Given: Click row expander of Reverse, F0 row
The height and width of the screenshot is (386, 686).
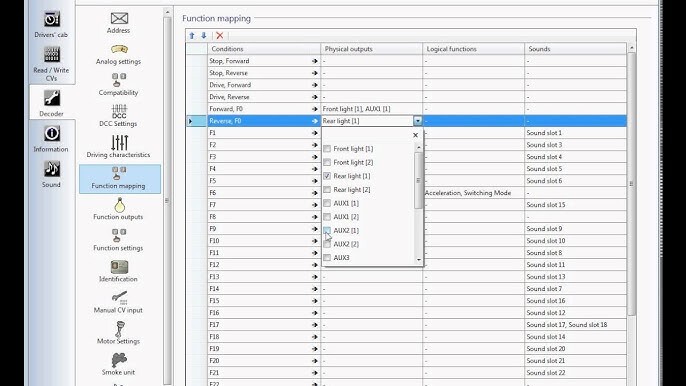Looking at the screenshot, I should click(x=190, y=121).
